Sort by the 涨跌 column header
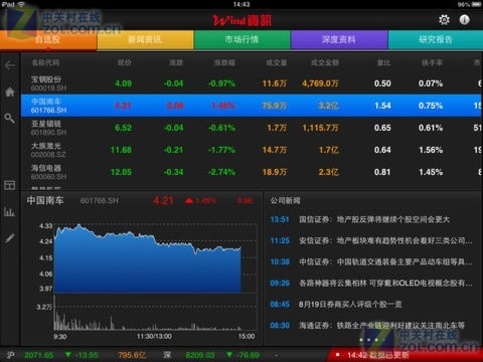This screenshot has width=483, height=362. point(176,63)
